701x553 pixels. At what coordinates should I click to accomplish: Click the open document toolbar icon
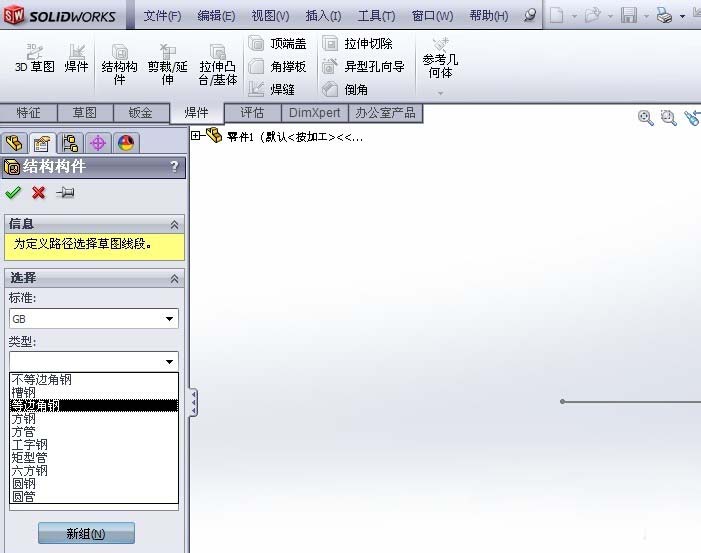click(x=592, y=16)
